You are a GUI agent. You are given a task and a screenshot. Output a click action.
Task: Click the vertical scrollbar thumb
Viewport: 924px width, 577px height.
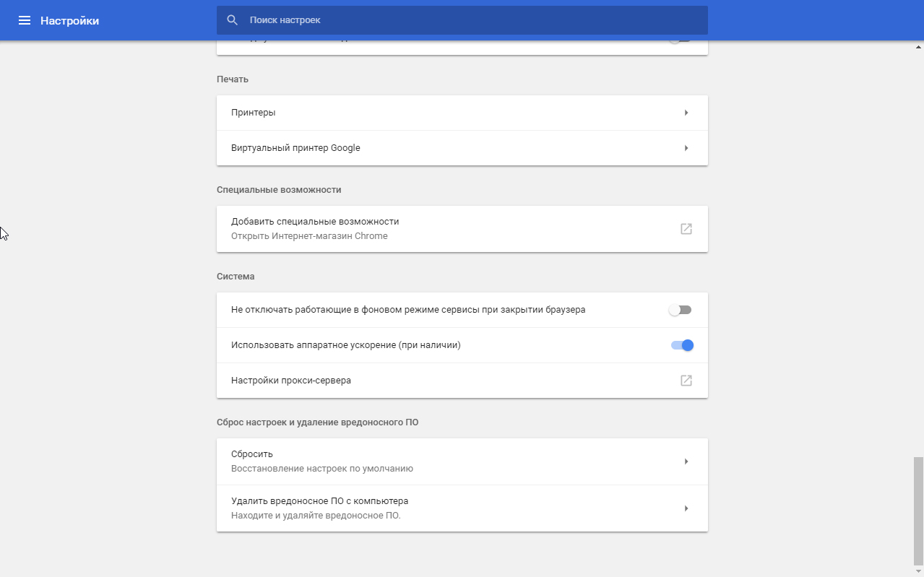(x=918, y=510)
